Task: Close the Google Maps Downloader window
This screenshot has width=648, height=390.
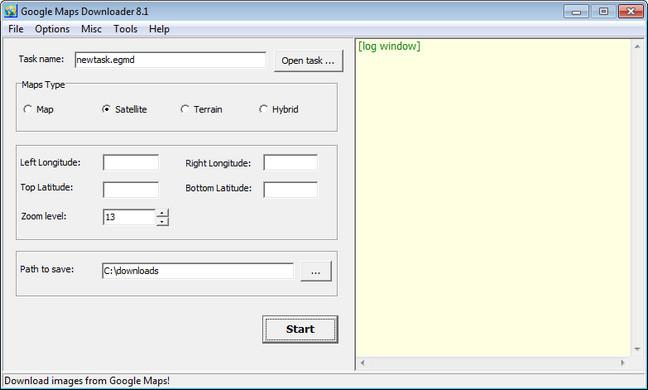Action: 631,12
